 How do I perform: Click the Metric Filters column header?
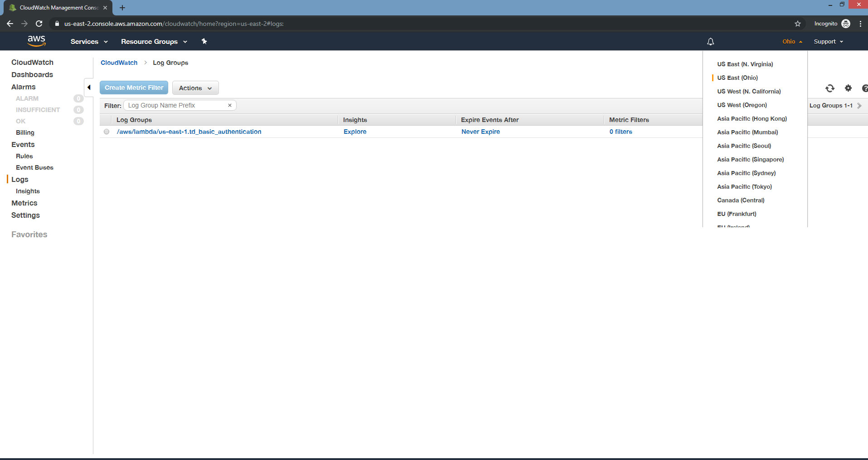point(629,120)
